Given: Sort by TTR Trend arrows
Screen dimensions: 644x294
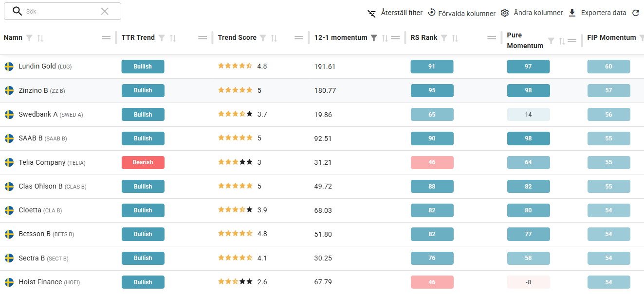Looking at the screenshot, I should pyautogui.click(x=173, y=38).
